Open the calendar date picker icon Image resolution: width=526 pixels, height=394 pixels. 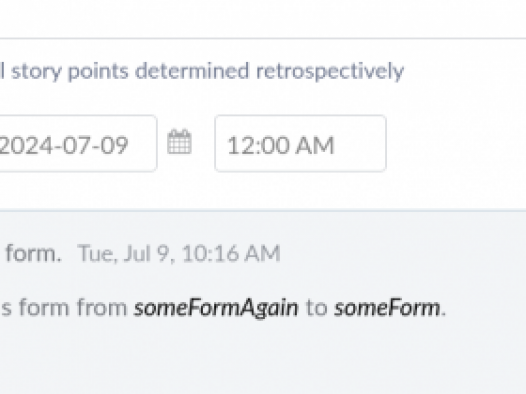[x=179, y=142]
